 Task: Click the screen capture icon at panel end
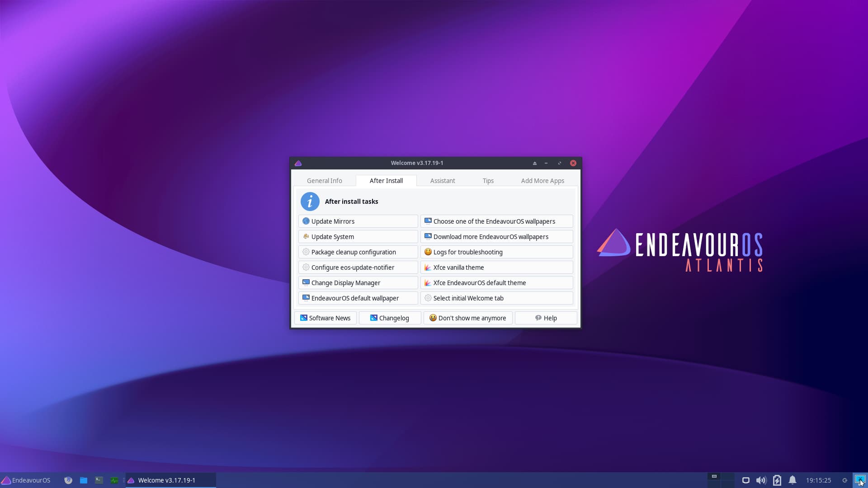[860, 480]
